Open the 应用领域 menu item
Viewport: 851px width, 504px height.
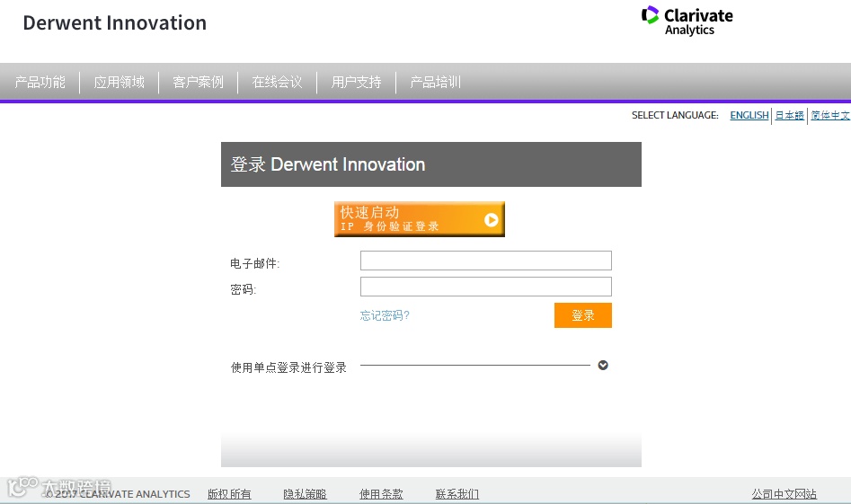point(119,82)
